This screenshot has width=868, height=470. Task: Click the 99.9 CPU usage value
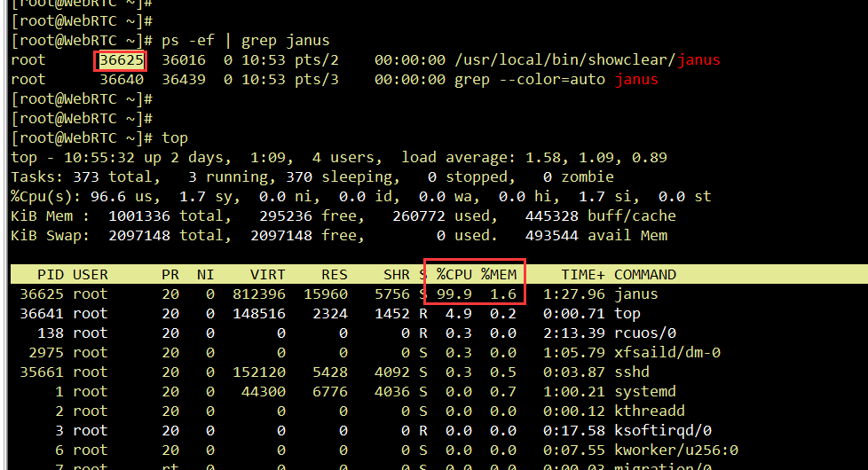(x=454, y=294)
